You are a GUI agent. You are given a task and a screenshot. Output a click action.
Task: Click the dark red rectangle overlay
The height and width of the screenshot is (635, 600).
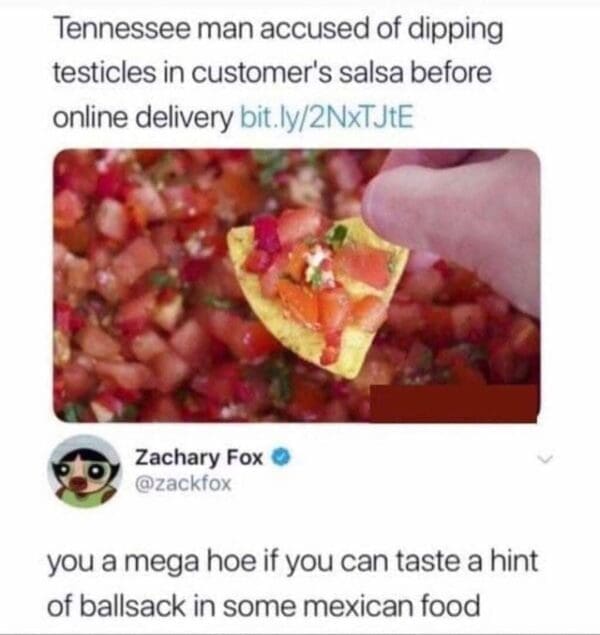[454, 403]
